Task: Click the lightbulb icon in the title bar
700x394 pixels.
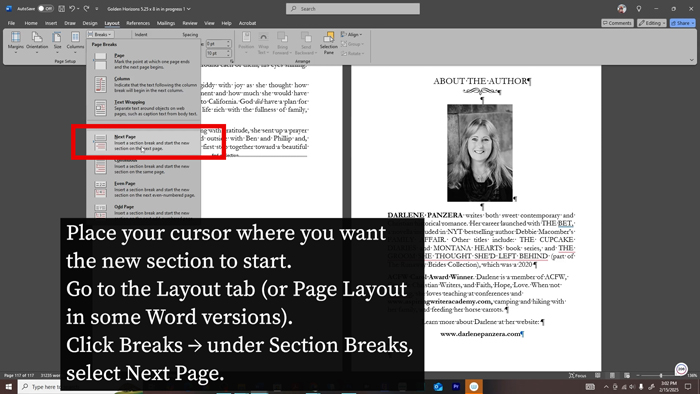Action: click(x=639, y=8)
